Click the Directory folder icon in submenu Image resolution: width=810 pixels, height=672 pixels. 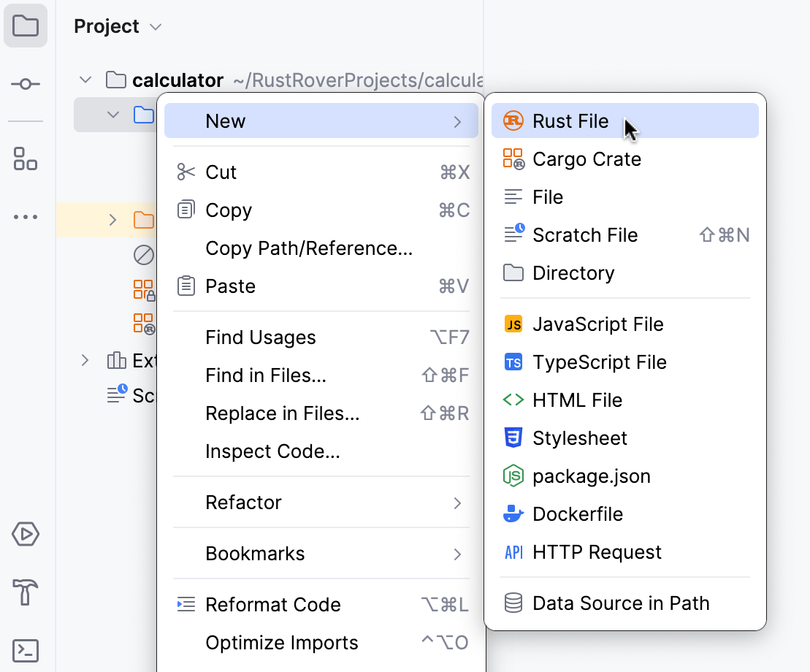[513, 272]
